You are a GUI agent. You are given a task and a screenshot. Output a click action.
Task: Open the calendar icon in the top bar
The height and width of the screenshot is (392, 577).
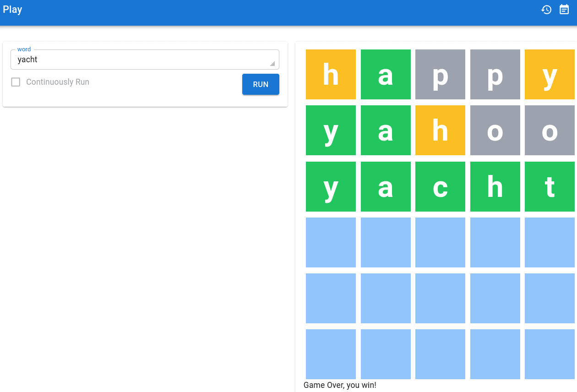(x=564, y=9)
